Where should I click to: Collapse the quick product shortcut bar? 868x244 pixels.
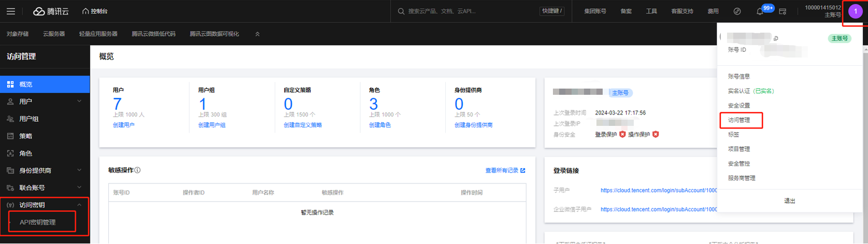point(258,34)
